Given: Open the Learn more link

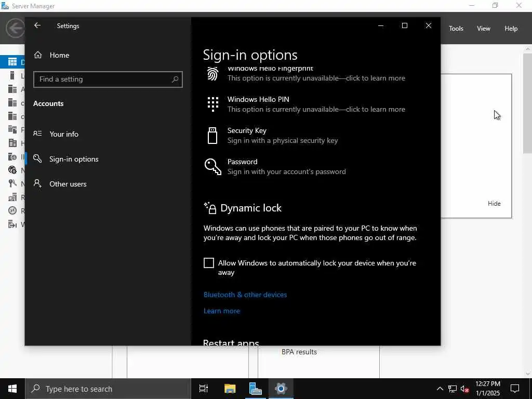Looking at the screenshot, I should click(221, 311).
